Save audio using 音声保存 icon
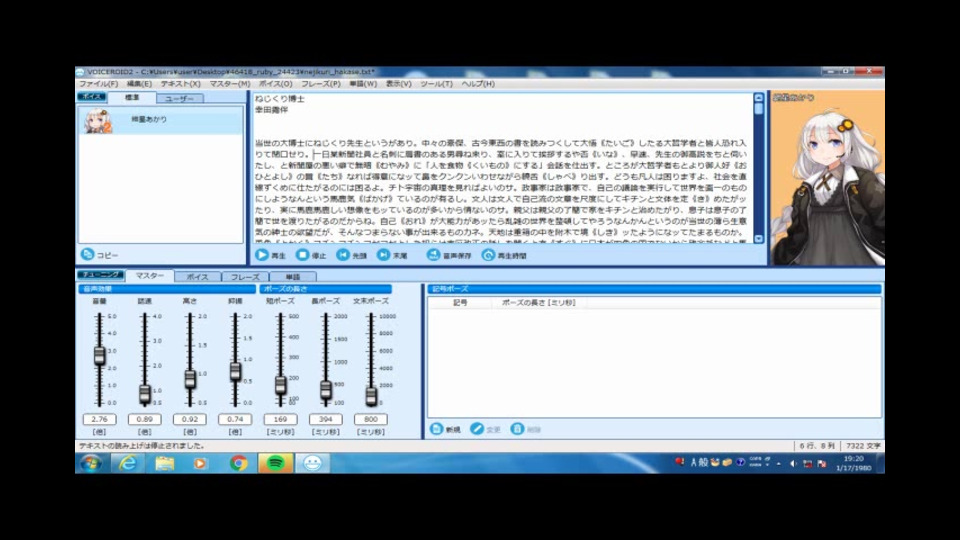Image resolution: width=960 pixels, height=540 pixels. (x=433, y=255)
